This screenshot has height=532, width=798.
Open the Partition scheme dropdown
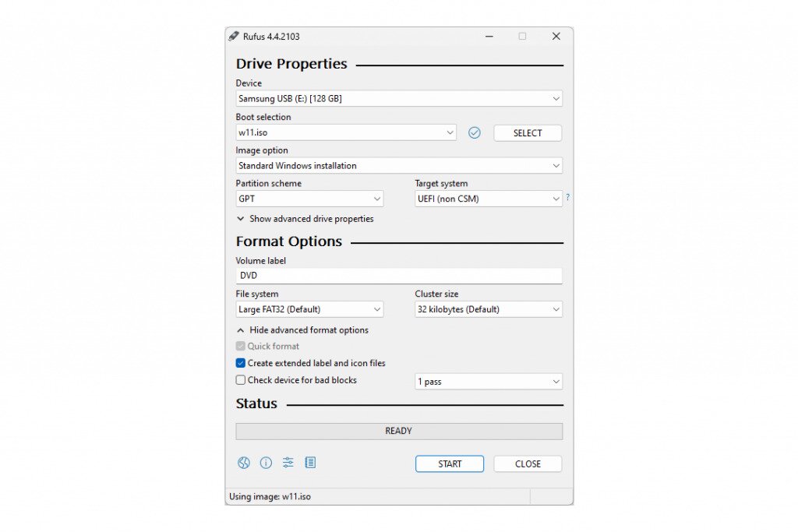pyautogui.click(x=309, y=199)
